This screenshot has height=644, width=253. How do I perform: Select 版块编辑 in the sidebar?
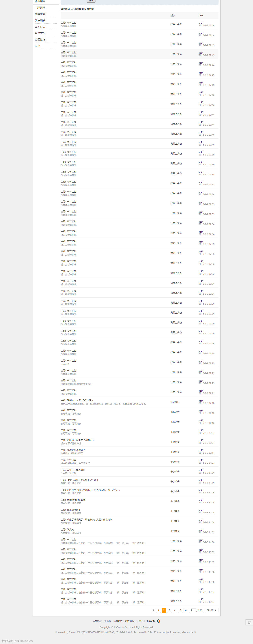coord(40,20)
